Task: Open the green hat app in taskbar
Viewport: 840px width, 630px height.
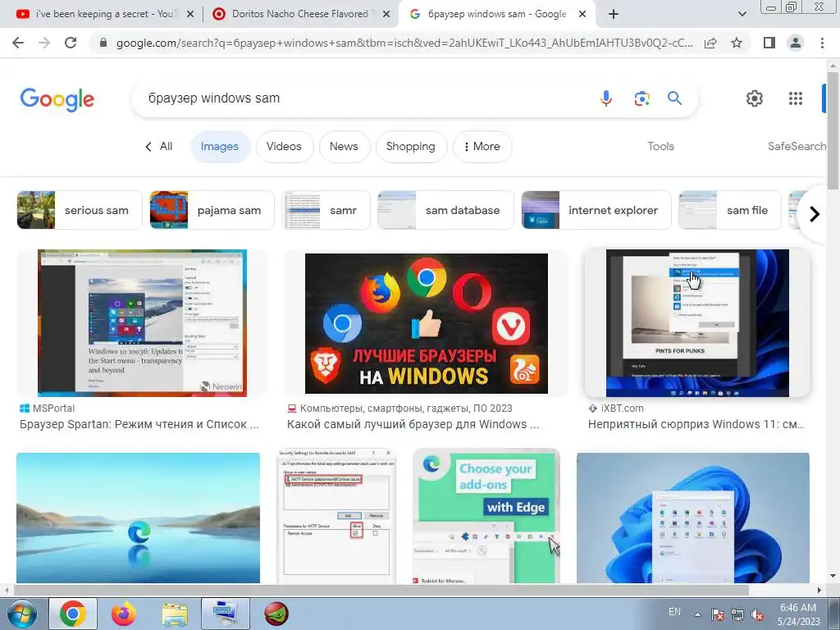Action: [276, 614]
